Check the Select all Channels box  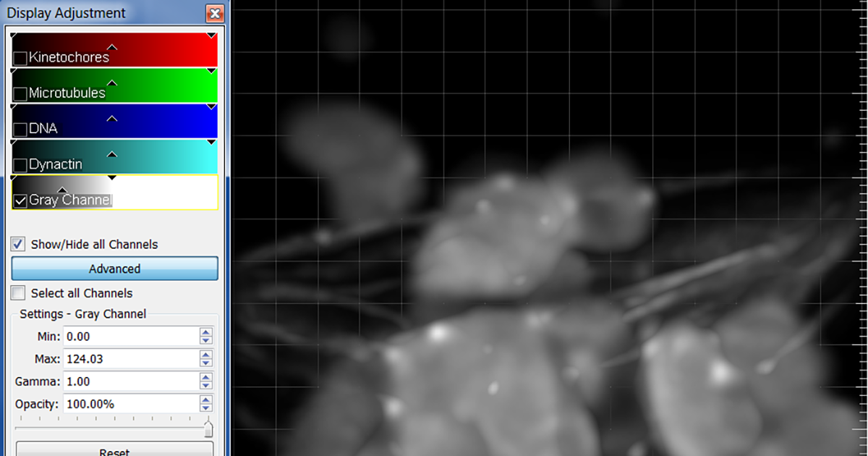point(19,293)
